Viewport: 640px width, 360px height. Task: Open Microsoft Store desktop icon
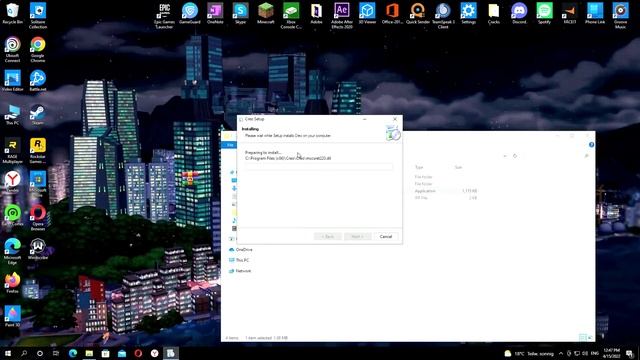pos(38,184)
